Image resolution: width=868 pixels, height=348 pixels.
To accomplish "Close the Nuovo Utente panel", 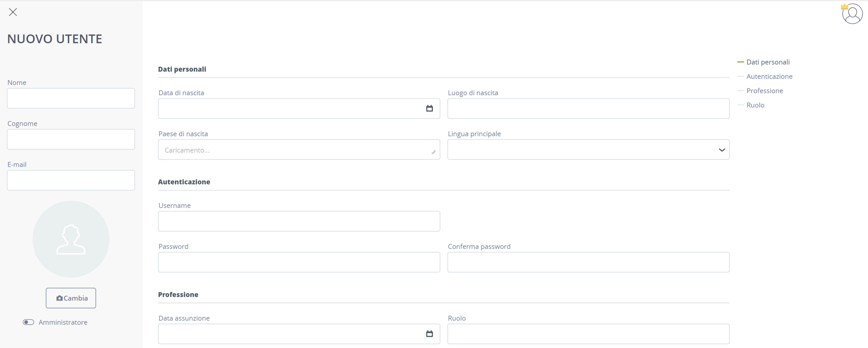I will click(x=13, y=12).
